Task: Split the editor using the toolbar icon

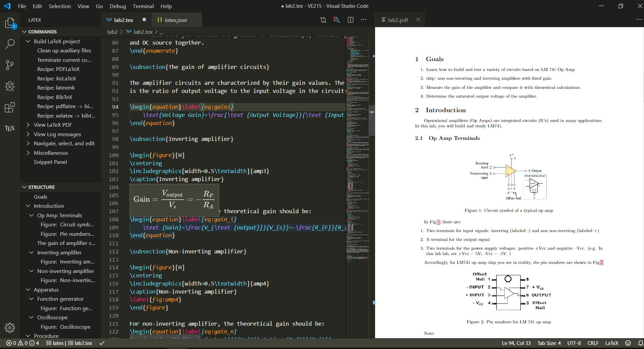Action: coord(350,20)
